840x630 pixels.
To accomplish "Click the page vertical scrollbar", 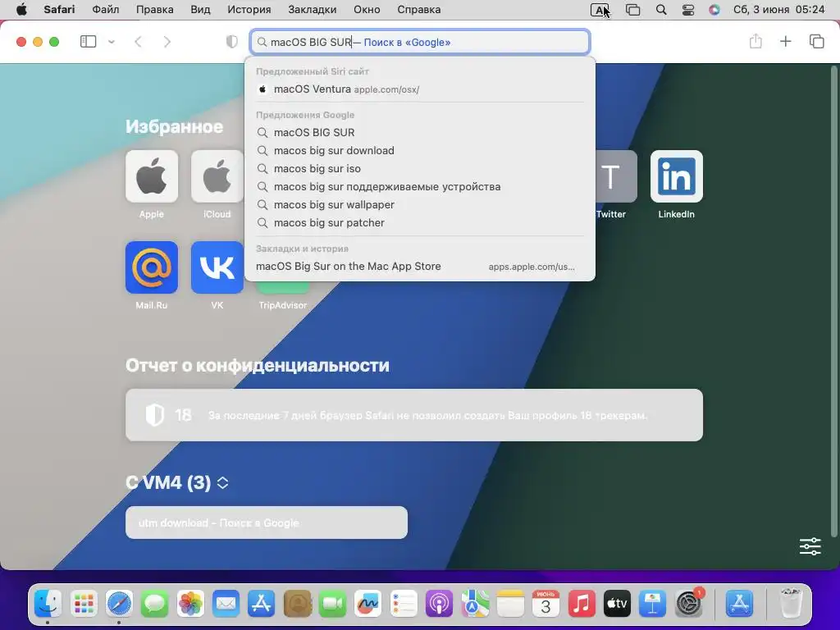I will pyautogui.click(x=833, y=300).
